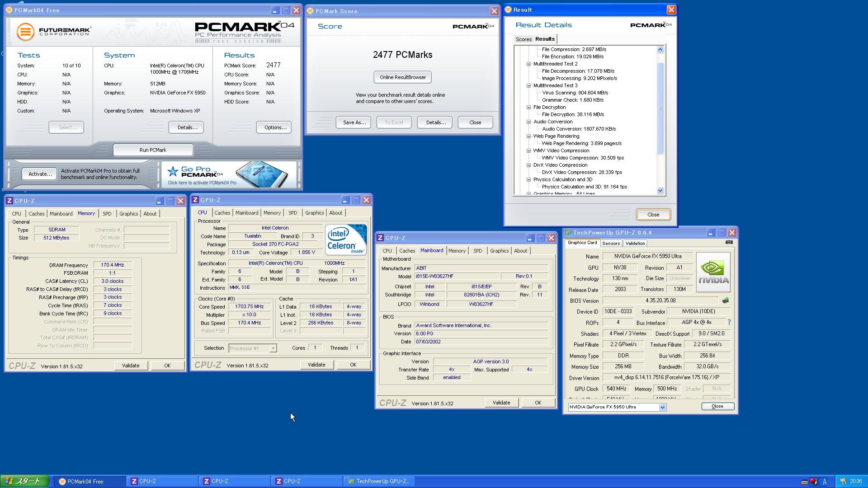Open the Windows Start button

24,481
